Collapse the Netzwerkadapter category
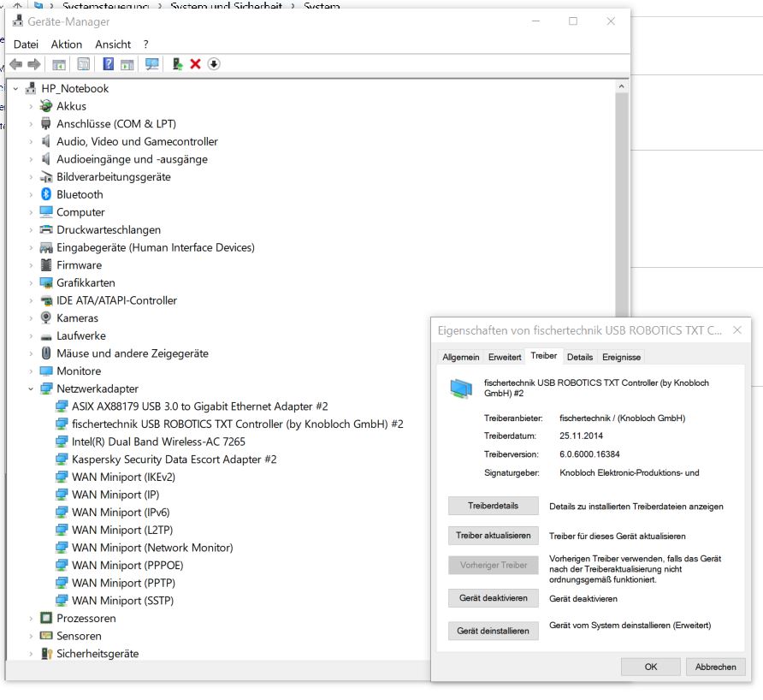This screenshot has height=700, width=763. 31,389
